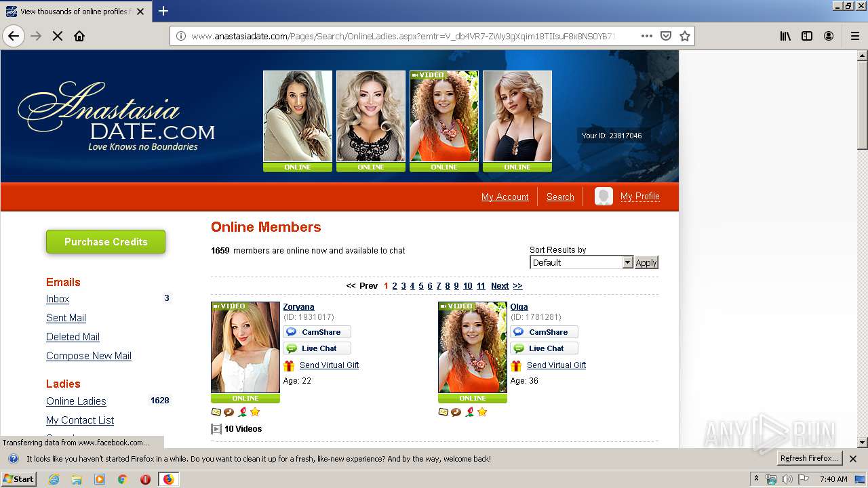This screenshot has width=868, height=488.
Task: Open the Sort Results by dropdown
Action: pos(581,262)
